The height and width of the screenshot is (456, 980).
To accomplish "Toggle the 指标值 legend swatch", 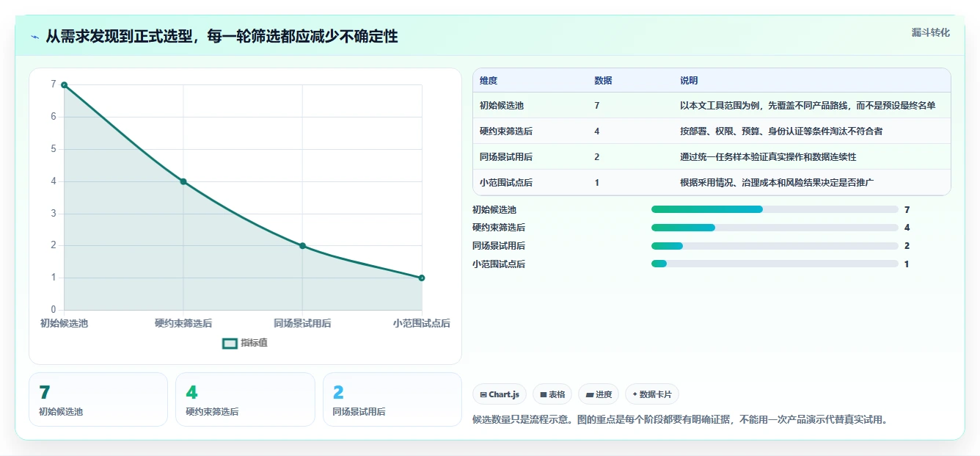I will coord(230,343).
